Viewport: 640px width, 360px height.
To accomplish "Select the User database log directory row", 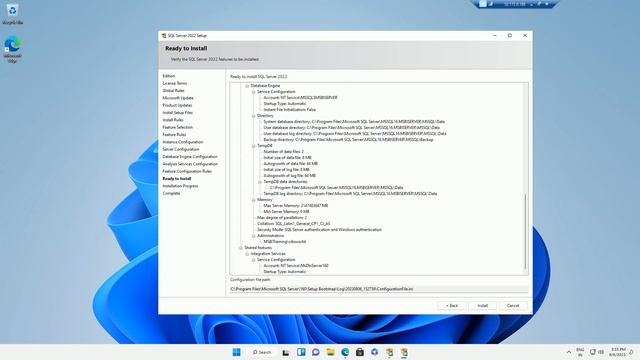I will click(x=355, y=133).
